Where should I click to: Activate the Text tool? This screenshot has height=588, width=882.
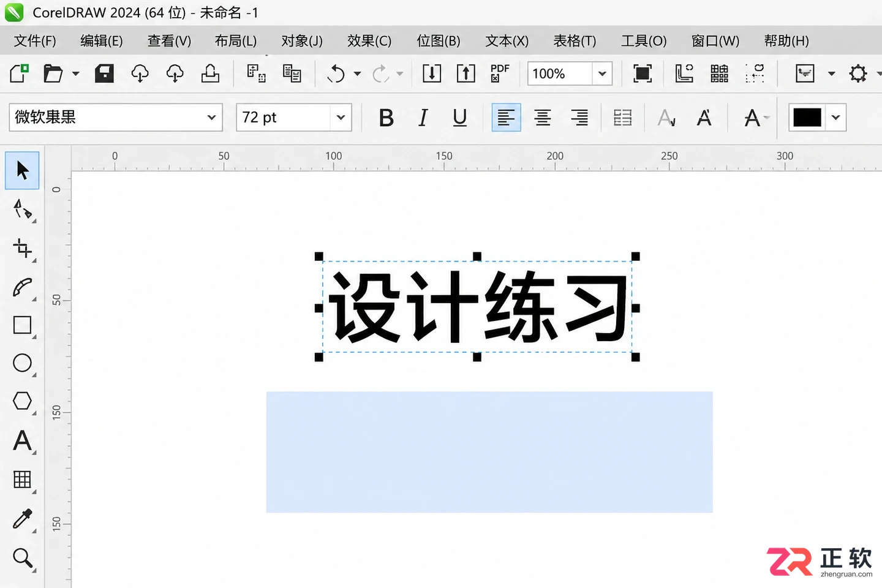(22, 440)
